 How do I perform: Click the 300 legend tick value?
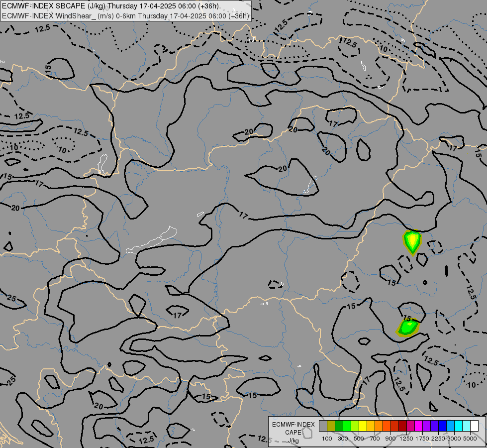point(343,439)
